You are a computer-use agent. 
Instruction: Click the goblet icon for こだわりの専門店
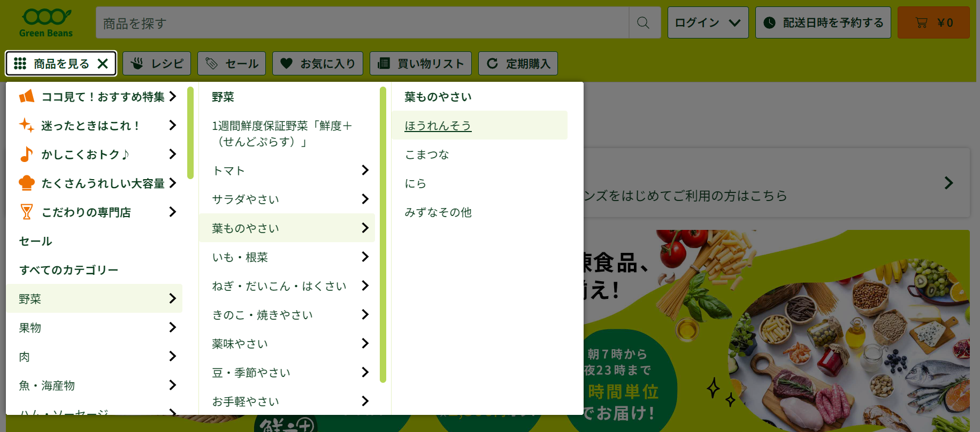tap(27, 212)
